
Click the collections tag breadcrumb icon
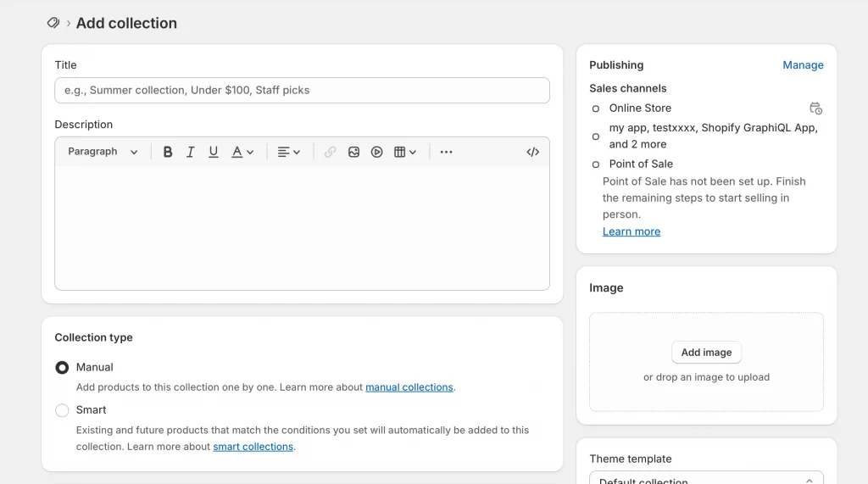pyautogui.click(x=53, y=23)
